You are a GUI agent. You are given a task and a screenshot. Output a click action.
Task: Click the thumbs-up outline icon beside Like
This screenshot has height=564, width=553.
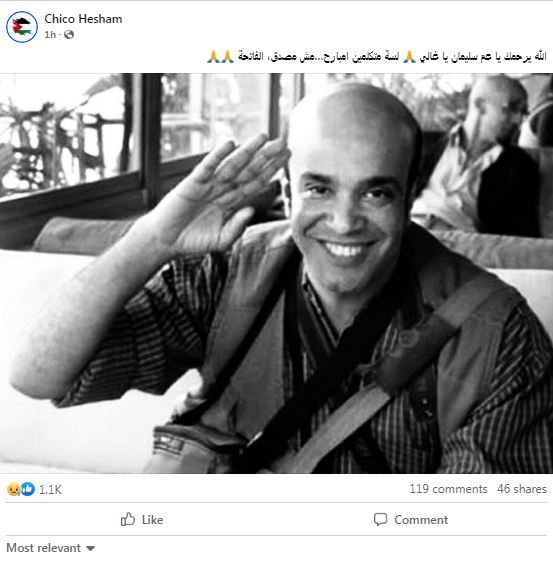click(128, 519)
